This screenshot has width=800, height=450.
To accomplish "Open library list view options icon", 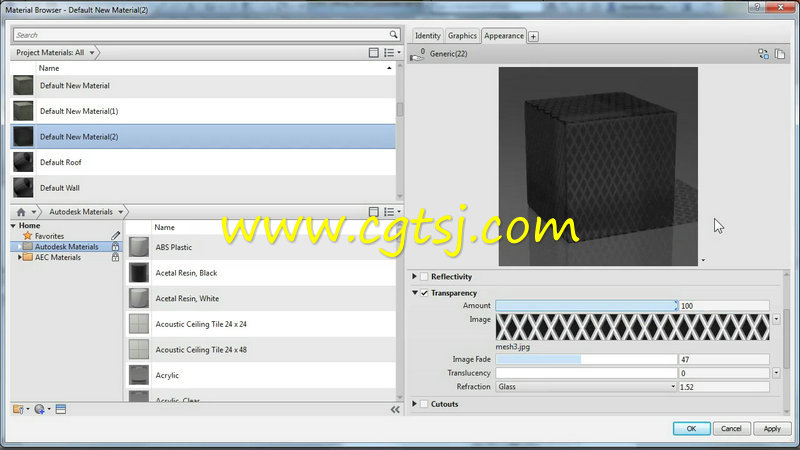I will pyautogui.click(x=392, y=212).
